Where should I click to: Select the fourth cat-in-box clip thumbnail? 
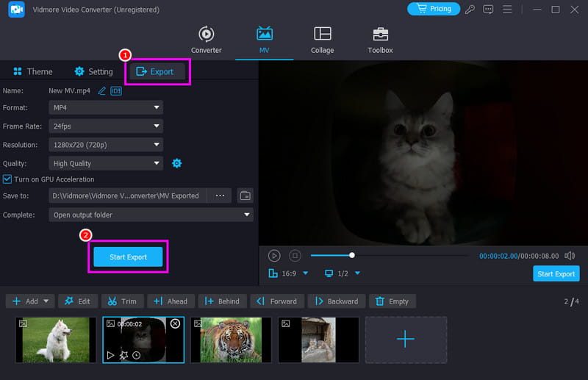(318, 340)
